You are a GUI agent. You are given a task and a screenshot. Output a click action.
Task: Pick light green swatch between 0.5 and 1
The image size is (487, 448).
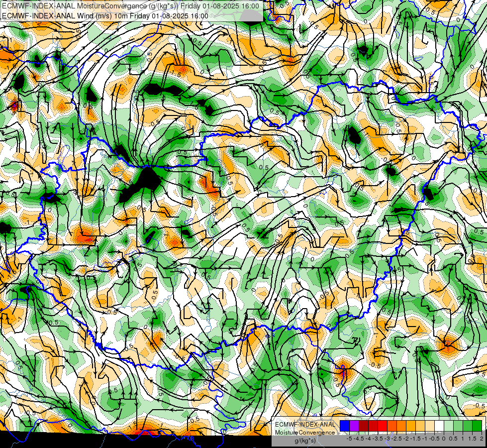[458, 426]
